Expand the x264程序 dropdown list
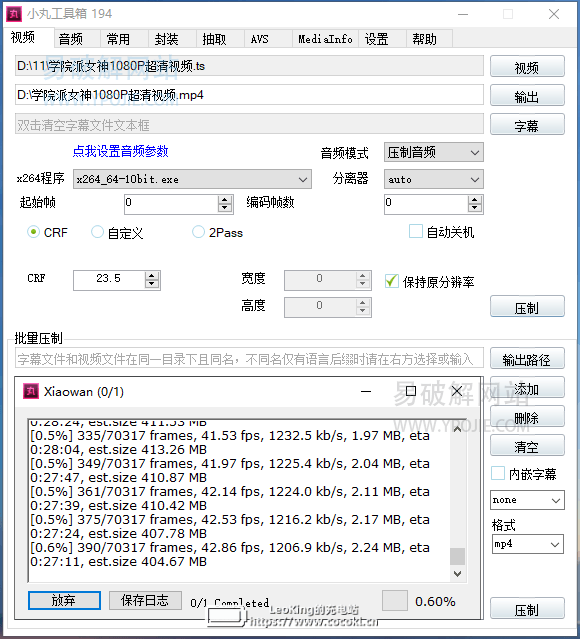 point(192,179)
